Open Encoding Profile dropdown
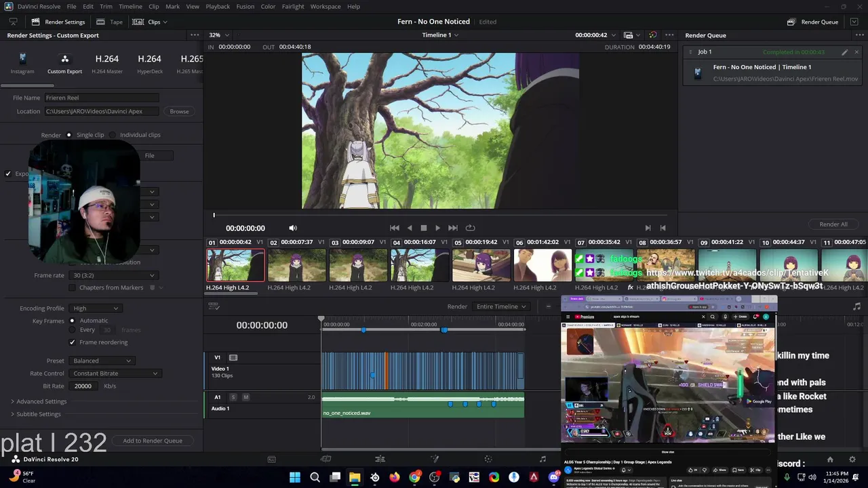 click(x=95, y=308)
